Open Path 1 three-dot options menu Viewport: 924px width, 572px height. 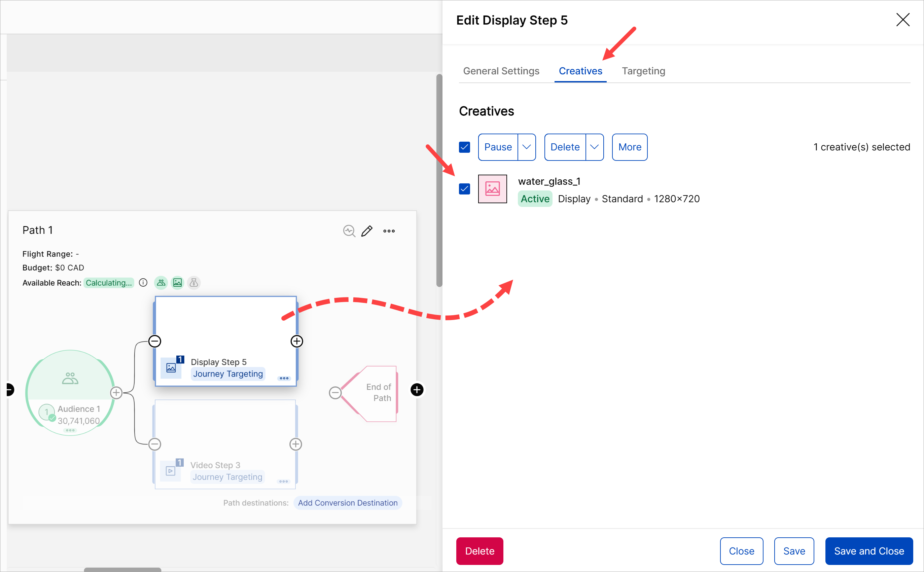(389, 231)
